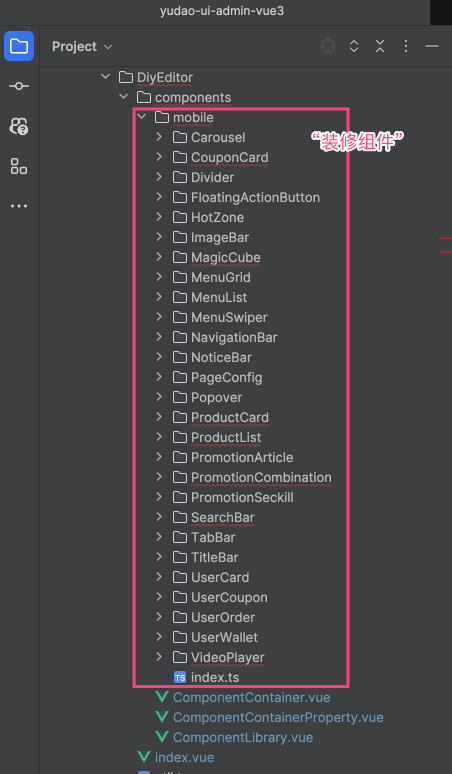Screen dimensions: 452x774
Task: Collapse the mobile folder chevron
Action: tap(141, 117)
